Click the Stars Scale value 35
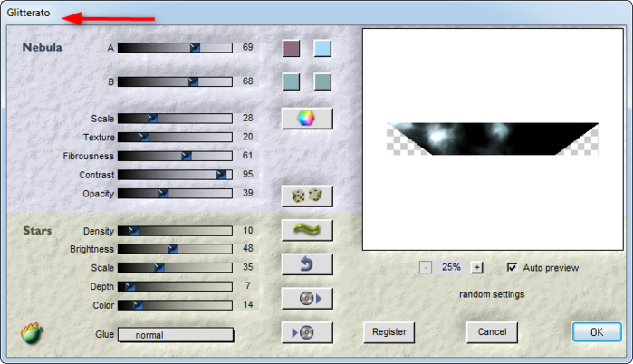633x364 pixels. 248,267
